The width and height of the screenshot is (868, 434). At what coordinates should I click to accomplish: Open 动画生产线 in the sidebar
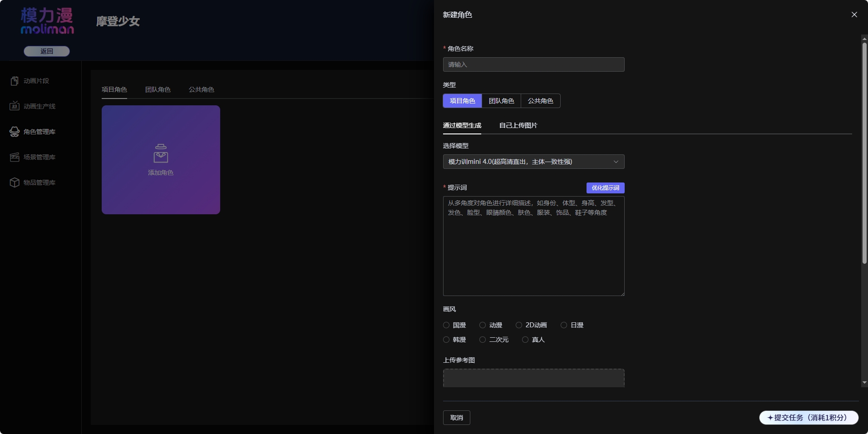(x=39, y=106)
